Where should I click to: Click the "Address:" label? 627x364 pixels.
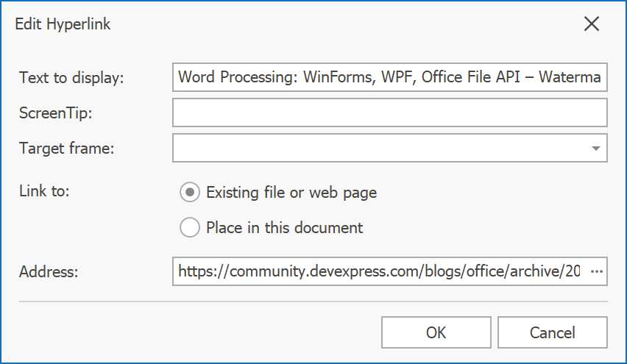pyautogui.click(x=49, y=272)
